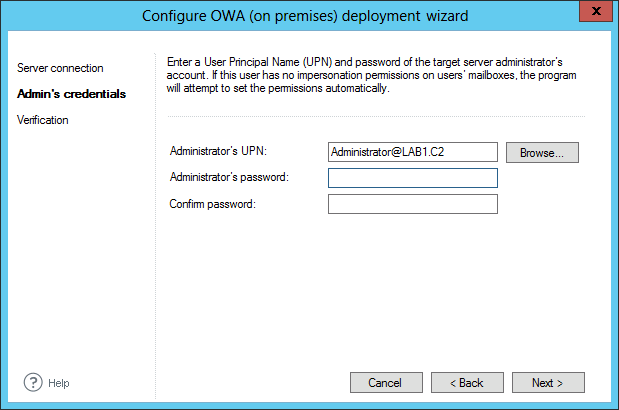Focus the Administrator's UPN field

(x=413, y=152)
